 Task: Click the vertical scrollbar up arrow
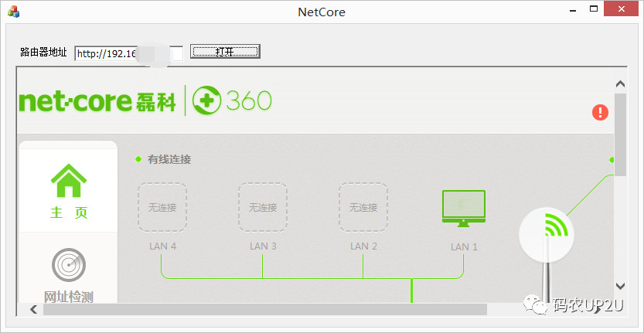(x=620, y=84)
